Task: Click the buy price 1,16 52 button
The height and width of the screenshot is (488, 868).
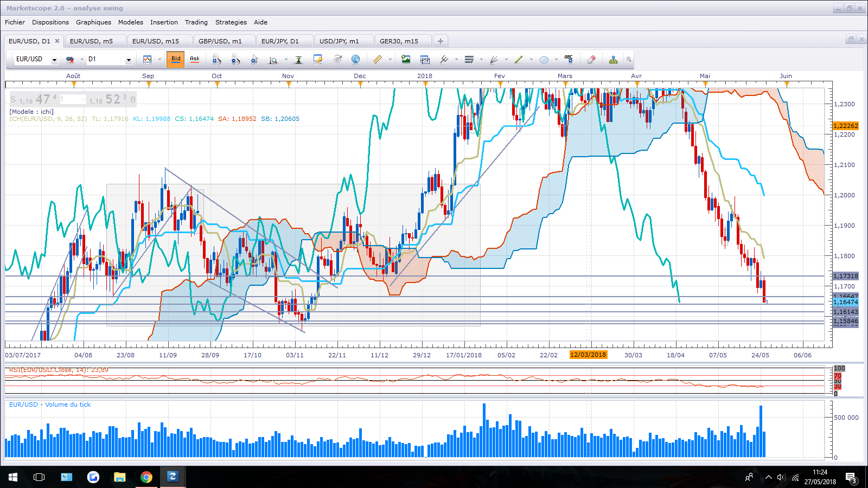Action: [x=112, y=99]
